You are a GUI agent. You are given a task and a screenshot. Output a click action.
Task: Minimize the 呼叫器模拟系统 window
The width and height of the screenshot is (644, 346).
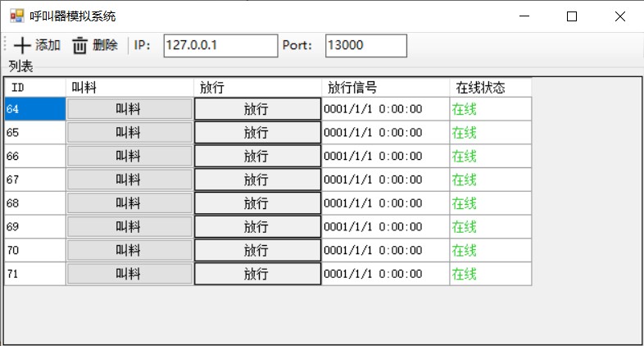point(524,16)
